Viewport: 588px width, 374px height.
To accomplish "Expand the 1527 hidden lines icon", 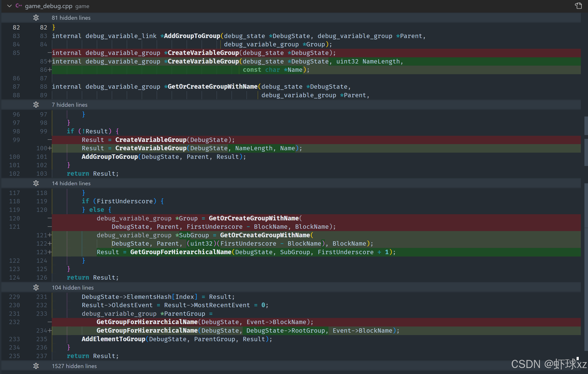I will click(36, 366).
